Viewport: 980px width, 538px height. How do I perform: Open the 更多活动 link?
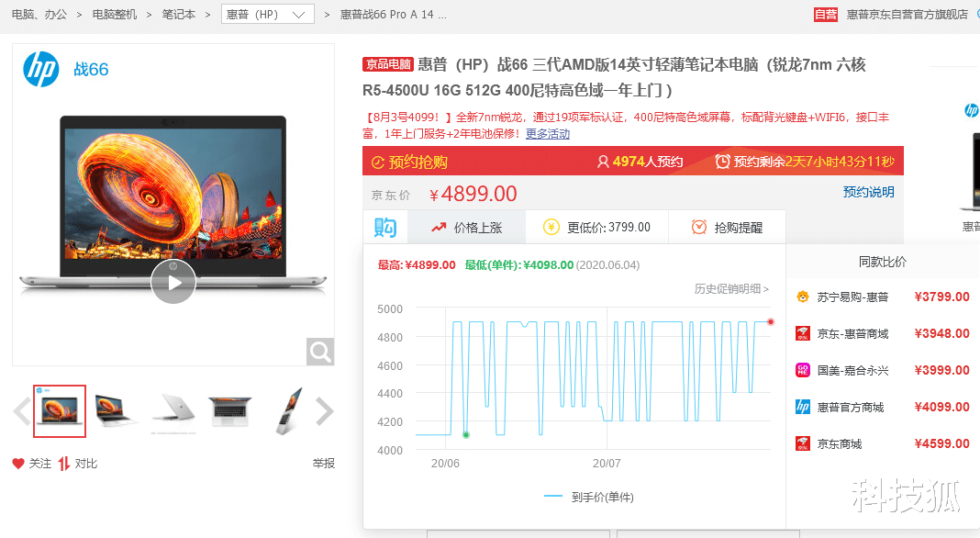[x=548, y=134]
